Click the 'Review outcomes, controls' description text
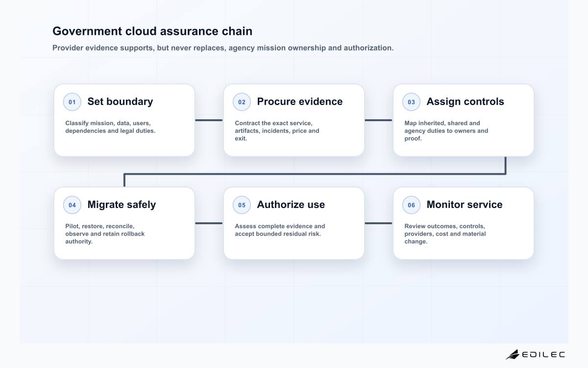The image size is (588, 368). (445, 234)
